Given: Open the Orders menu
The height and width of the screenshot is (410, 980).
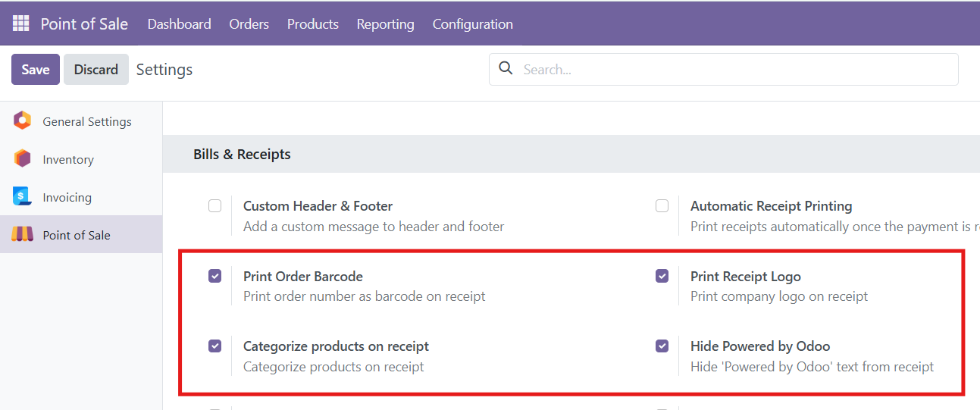Looking at the screenshot, I should (x=249, y=24).
